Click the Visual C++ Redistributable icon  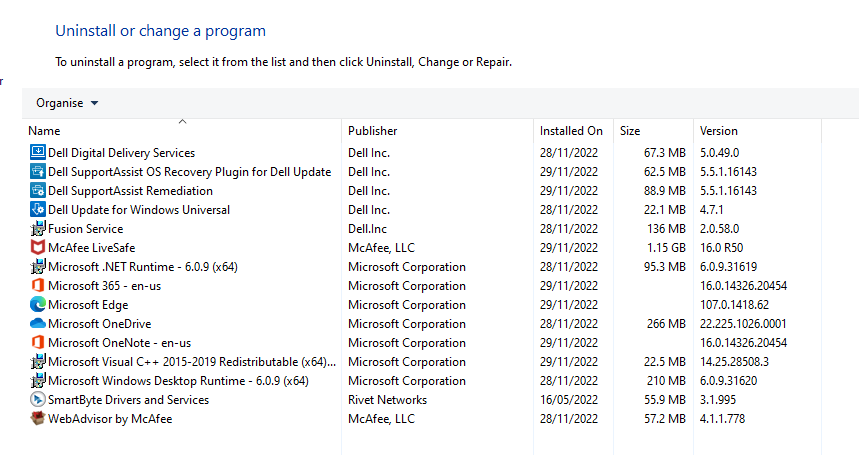click(38, 361)
